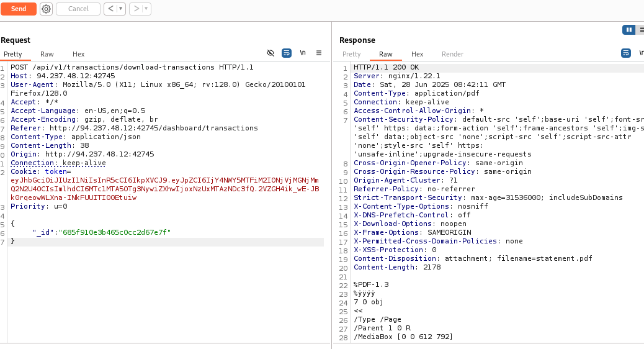Select side-by-side layout icon

[629, 29]
